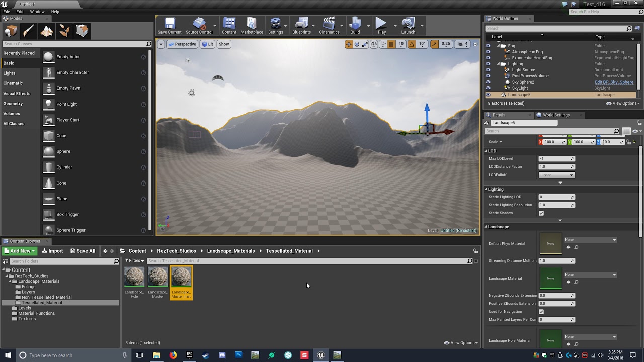Open the LODFalloff Linear dropdown
The height and width of the screenshot is (362, 644).
556,175
